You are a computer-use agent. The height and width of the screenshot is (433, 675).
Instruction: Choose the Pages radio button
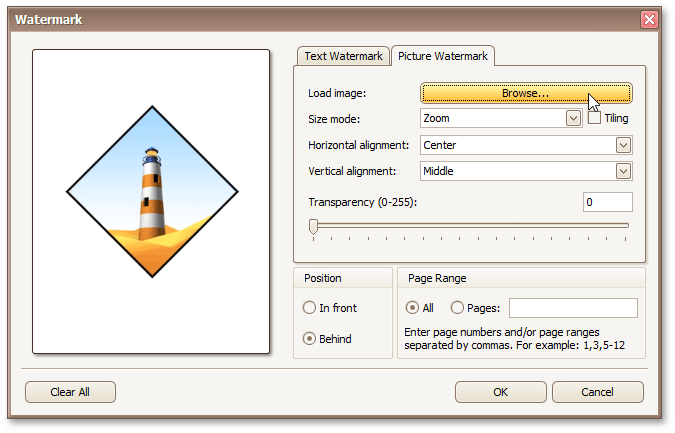pos(458,308)
